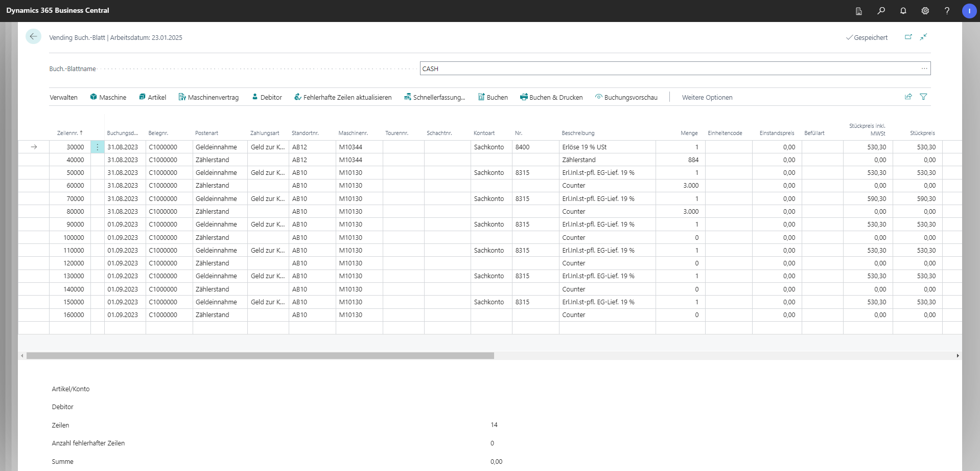Screen dimensions: 980x471
Task: Open the Maschinenvertrag action
Action: (x=208, y=98)
